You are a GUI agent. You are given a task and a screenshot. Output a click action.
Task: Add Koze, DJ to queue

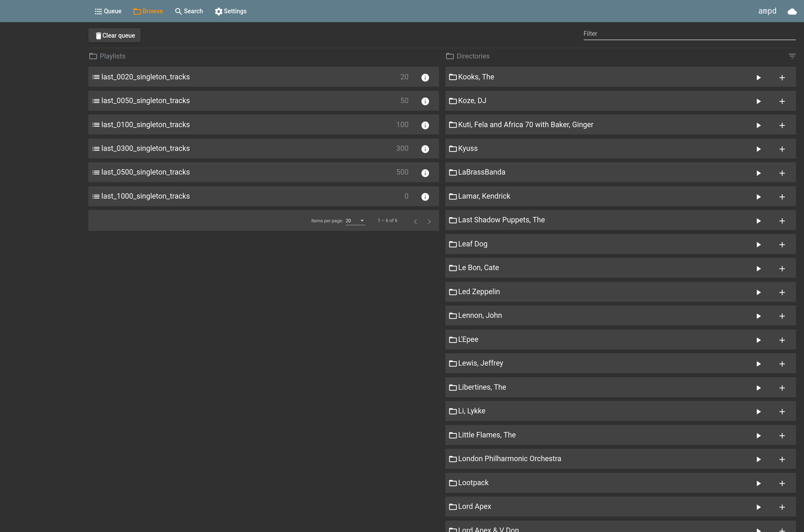point(782,101)
